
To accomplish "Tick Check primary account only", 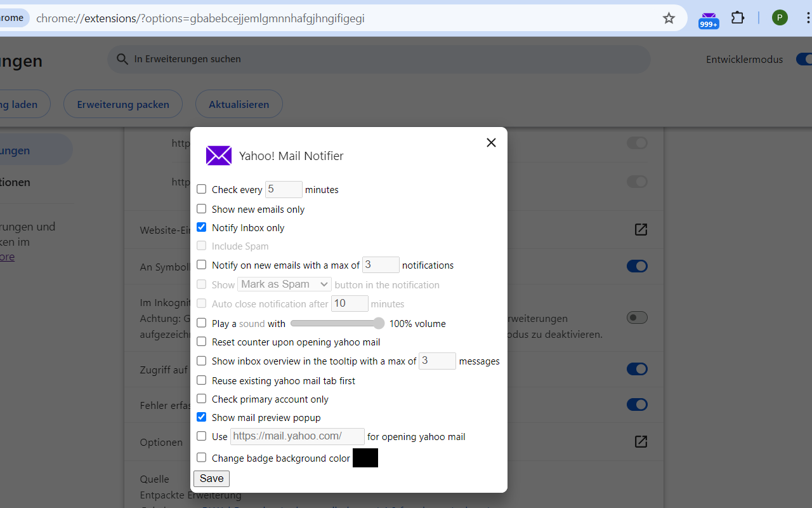I will (x=201, y=399).
